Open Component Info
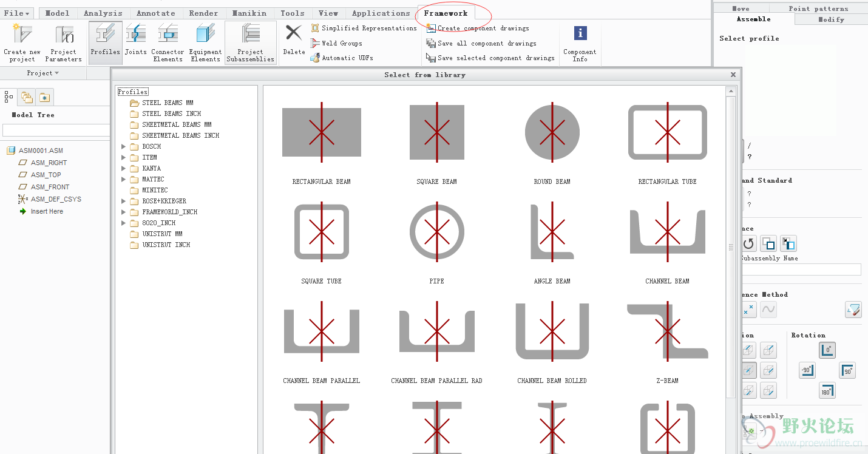Image resolution: width=868 pixels, height=454 pixels. [x=580, y=44]
